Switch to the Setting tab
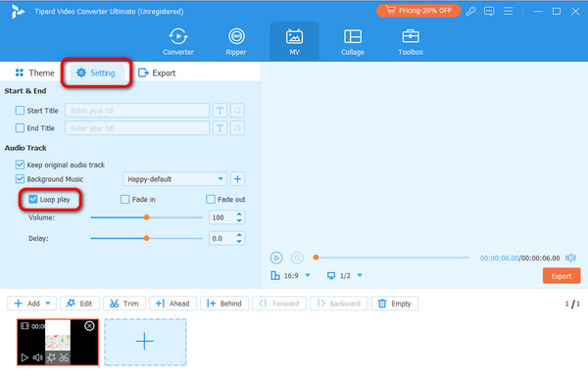Image resolution: width=588 pixels, height=377 pixels. 96,73
